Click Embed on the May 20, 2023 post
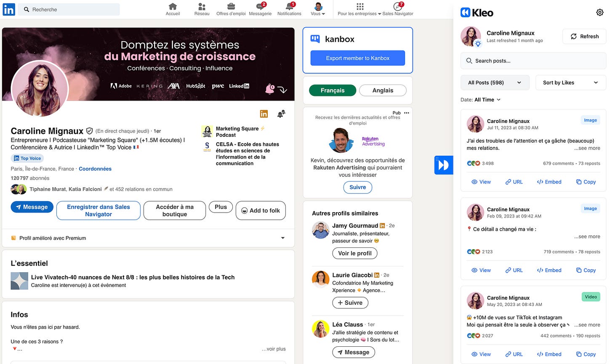The height and width of the screenshot is (364, 613). [549, 354]
